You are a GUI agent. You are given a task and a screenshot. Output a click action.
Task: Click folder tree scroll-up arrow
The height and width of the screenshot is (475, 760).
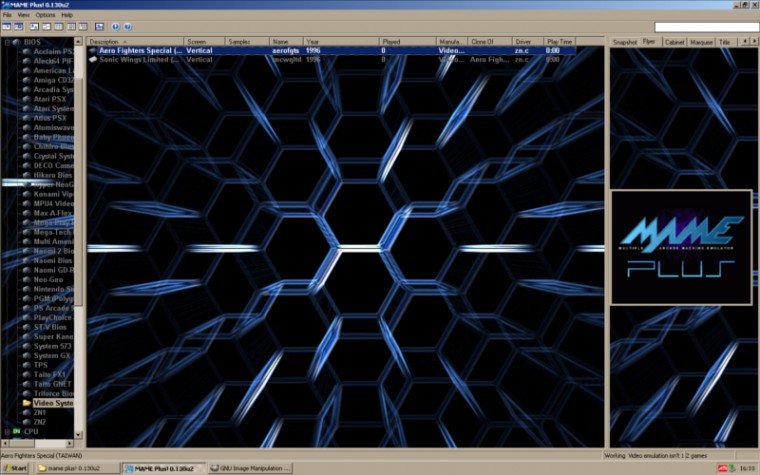point(78,42)
